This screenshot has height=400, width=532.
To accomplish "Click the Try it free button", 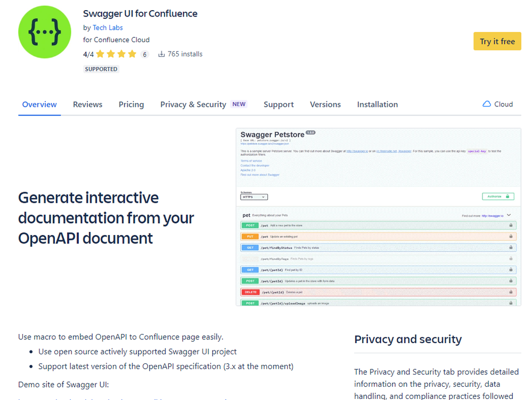I will point(497,41).
